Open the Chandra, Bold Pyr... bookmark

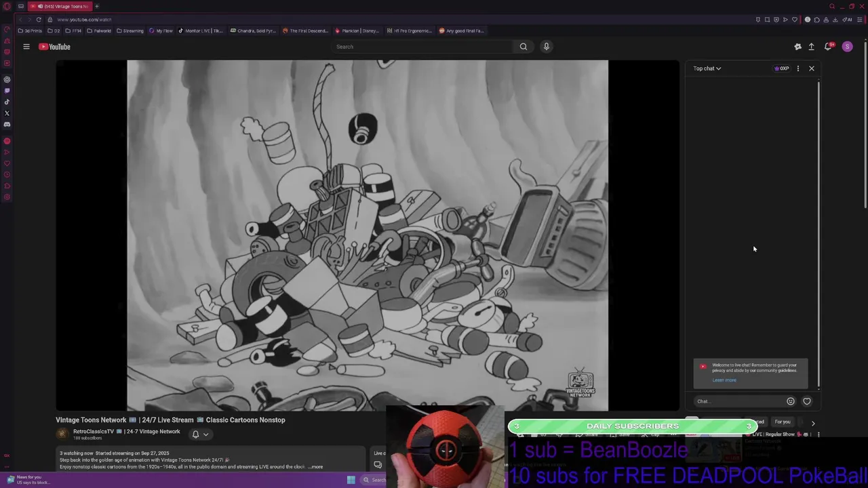point(253,30)
